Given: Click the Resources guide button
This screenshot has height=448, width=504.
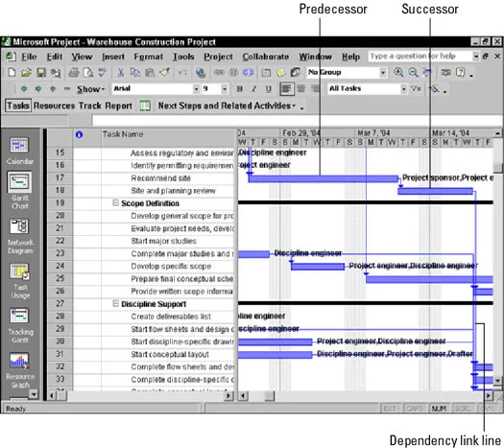Looking at the screenshot, I should pos(54,106).
